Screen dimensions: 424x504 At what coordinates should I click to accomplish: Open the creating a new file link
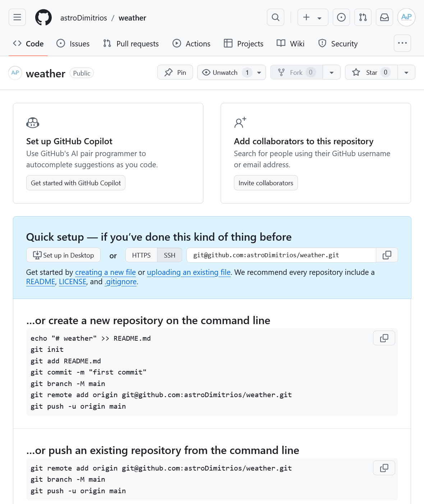coord(105,272)
